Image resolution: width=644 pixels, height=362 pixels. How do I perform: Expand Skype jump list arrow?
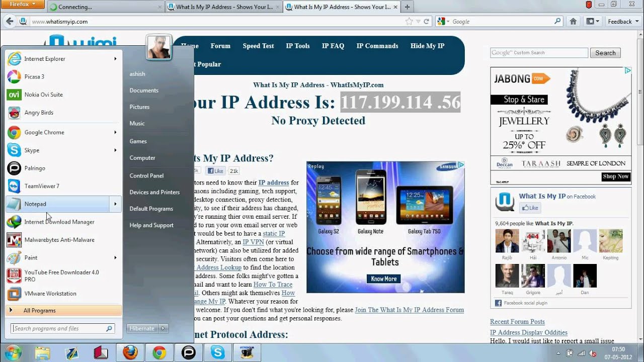tap(115, 150)
